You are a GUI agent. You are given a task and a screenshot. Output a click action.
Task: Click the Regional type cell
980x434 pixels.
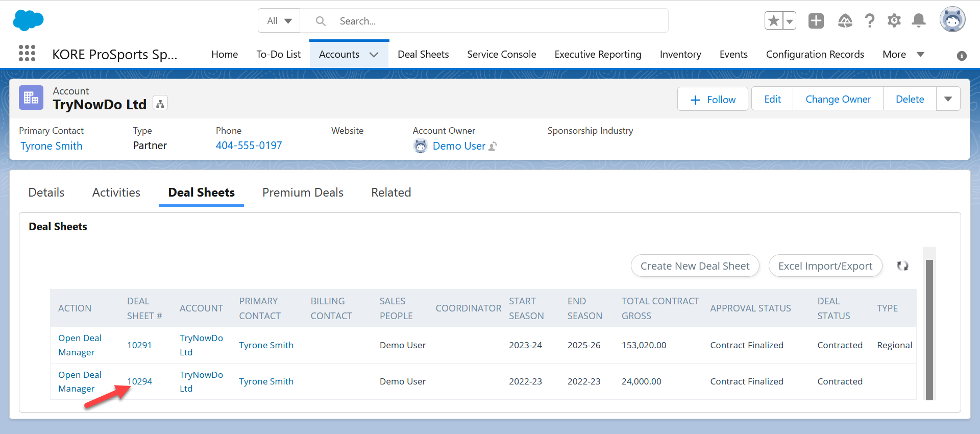click(894, 345)
